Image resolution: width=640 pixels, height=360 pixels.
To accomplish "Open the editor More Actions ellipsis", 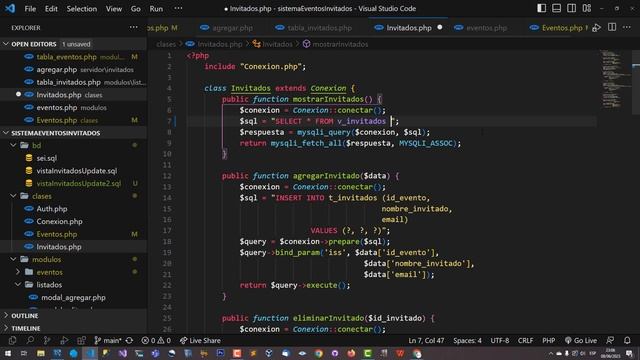I will point(627,27).
